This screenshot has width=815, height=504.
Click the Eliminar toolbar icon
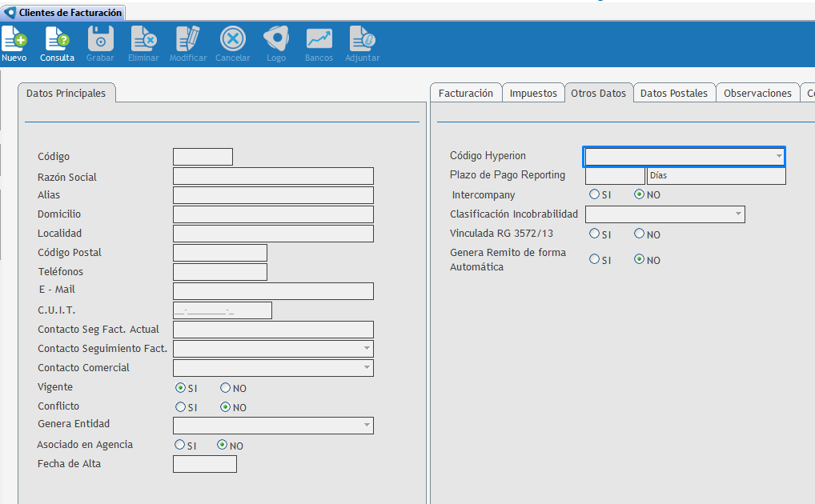coord(143,44)
